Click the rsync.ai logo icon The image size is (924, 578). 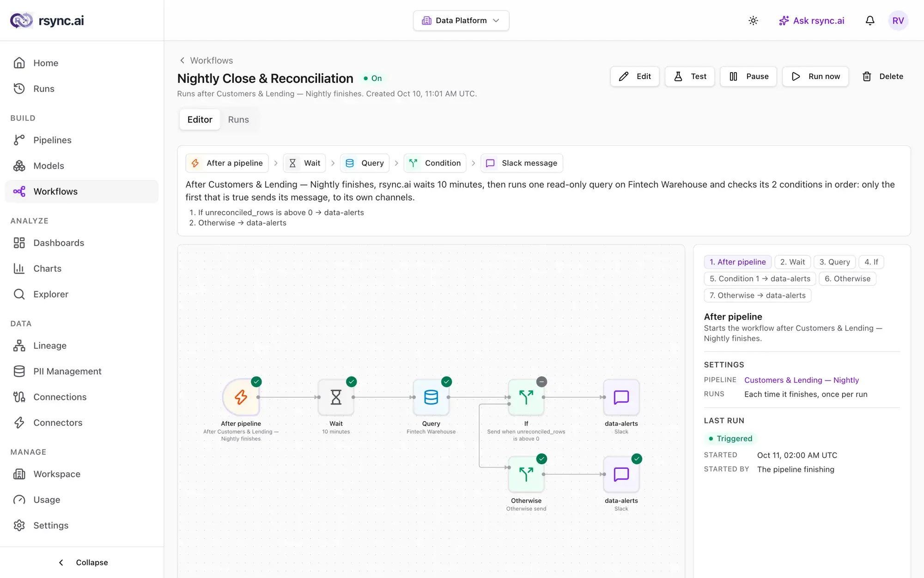coord(21,20)
